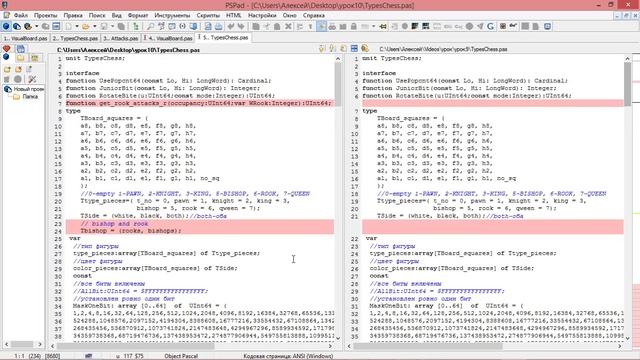Screen dimensions: 640x360
Task: Open dropdown arrow next to new file icon
Action: pos(76,27)
